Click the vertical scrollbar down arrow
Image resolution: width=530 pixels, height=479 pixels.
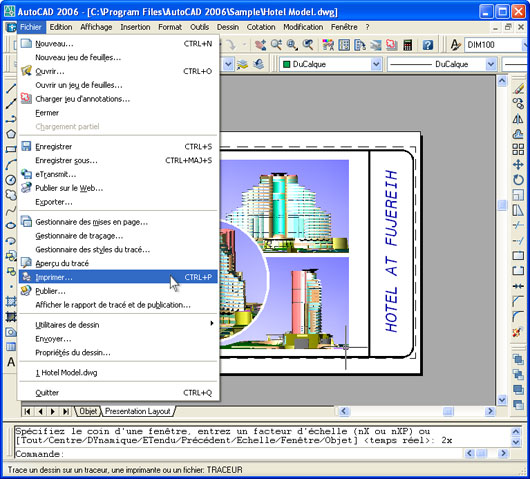[502, 400]
